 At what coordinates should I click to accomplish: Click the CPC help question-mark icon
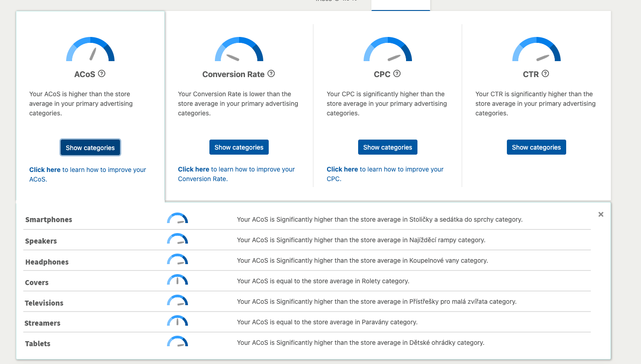click(x=397, y=73)
